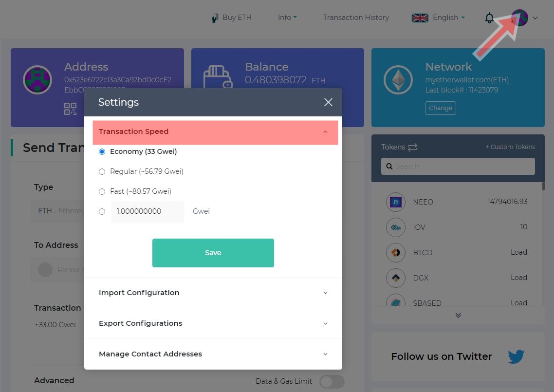
Task: Toggle Data & Gas Limit switch
Action: click(x=332, y=381)
